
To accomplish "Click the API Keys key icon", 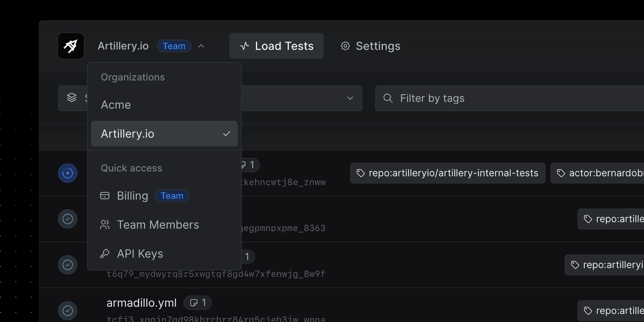I will click(105, 254).
